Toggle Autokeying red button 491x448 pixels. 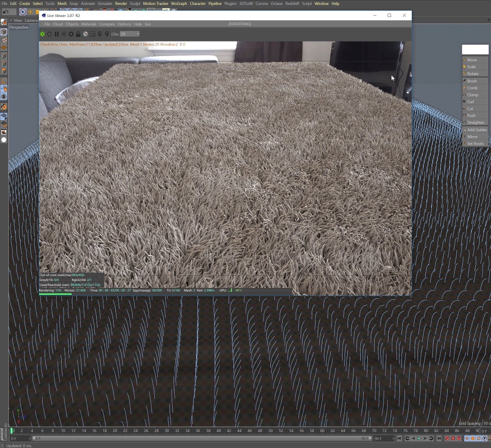coord(453,438)
